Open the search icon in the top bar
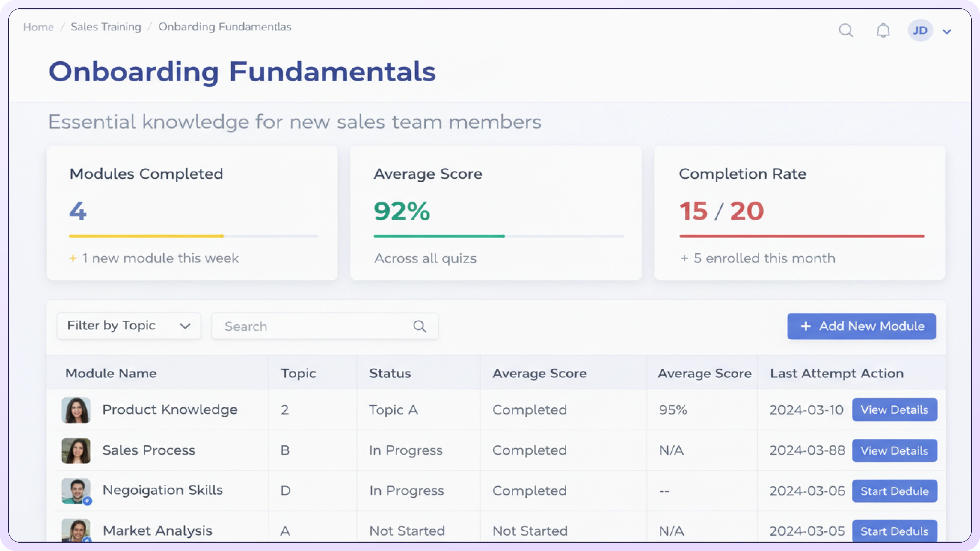Screen dimensions: 980x551 [x=846, y=30]
